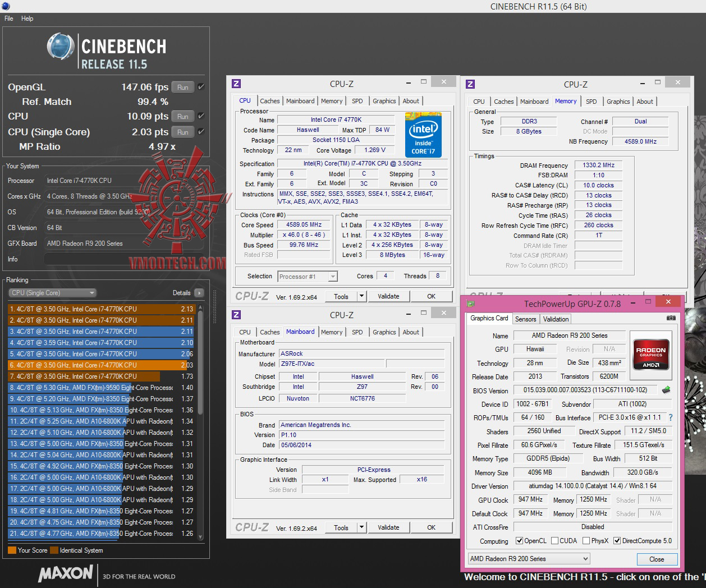
Task: Toggle the DirectCompute 5.0 checkbox
Action: tap(617, 541)
